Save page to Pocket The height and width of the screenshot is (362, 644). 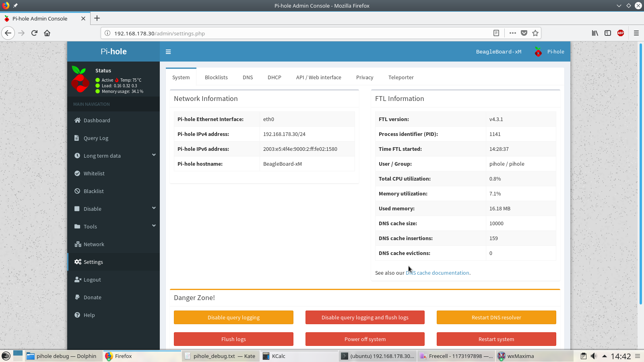pos(524,33)
